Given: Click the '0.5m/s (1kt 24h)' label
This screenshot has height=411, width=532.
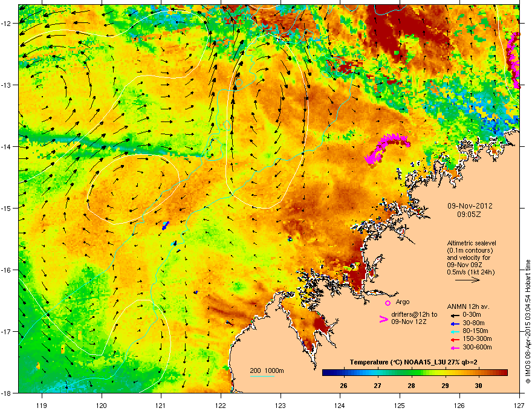Looking at the screenshot, I should click(470, 272).
